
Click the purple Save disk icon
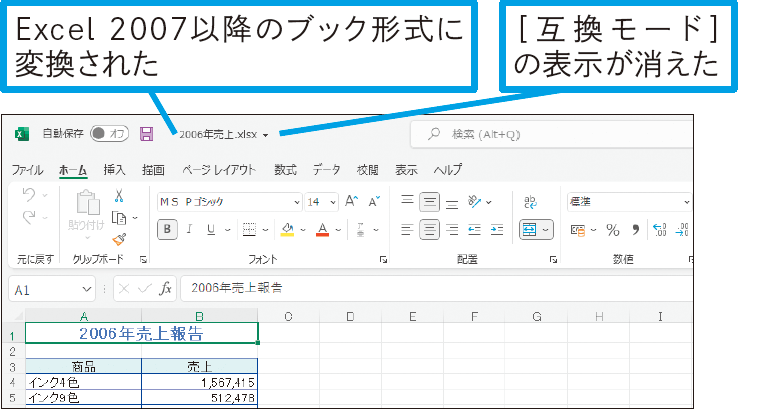pos(146,134)
